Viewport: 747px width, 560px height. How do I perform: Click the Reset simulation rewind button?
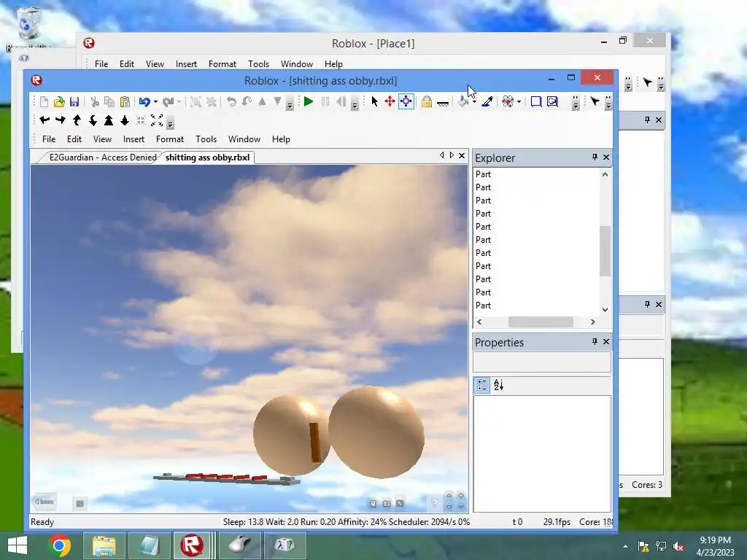(341, 101)
